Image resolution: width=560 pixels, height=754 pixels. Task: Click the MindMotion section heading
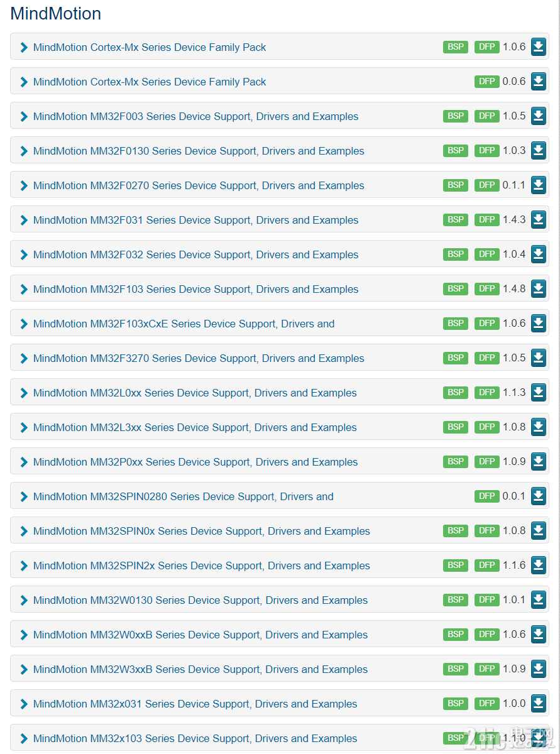(x=56, y=14)
